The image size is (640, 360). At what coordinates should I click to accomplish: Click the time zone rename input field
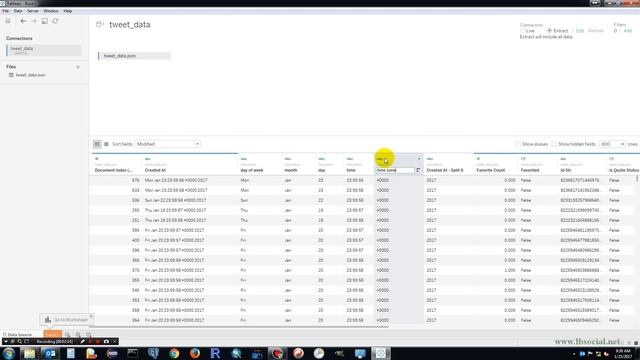point(395,170)
